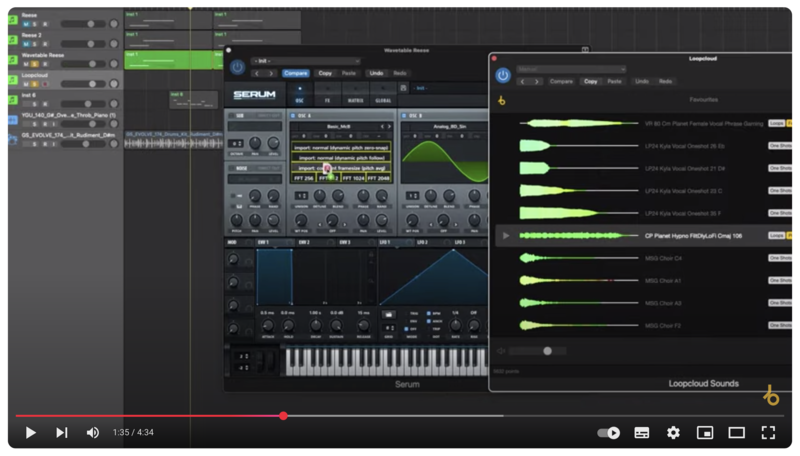The width and height of the screenshot is (800, 456).
Task: Turn on subtitles in the video player
Action: coord(641,433)
